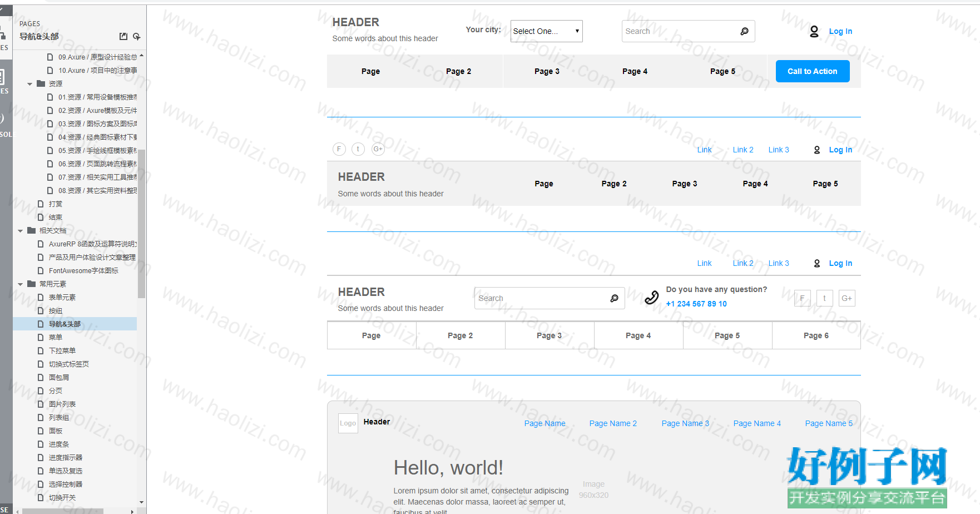Collapse the 常用元素 folder arrow
This screenshot has height=514, width=980.
point(21,284)
